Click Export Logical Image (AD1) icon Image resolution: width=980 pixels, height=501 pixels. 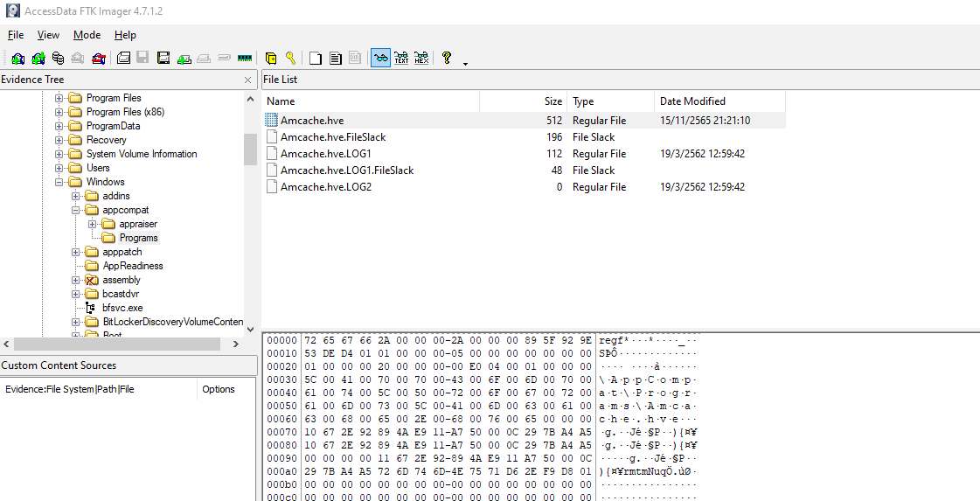coord(163,59)
